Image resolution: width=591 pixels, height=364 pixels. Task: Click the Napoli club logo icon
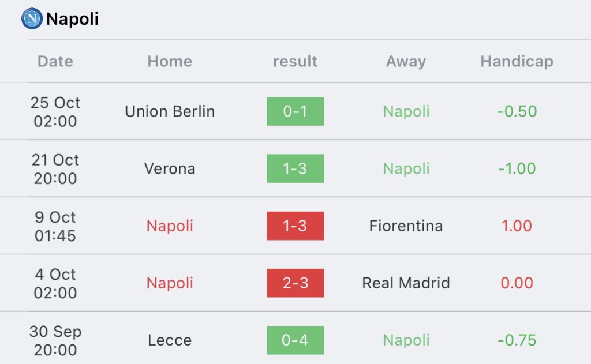tap(32, 18)
